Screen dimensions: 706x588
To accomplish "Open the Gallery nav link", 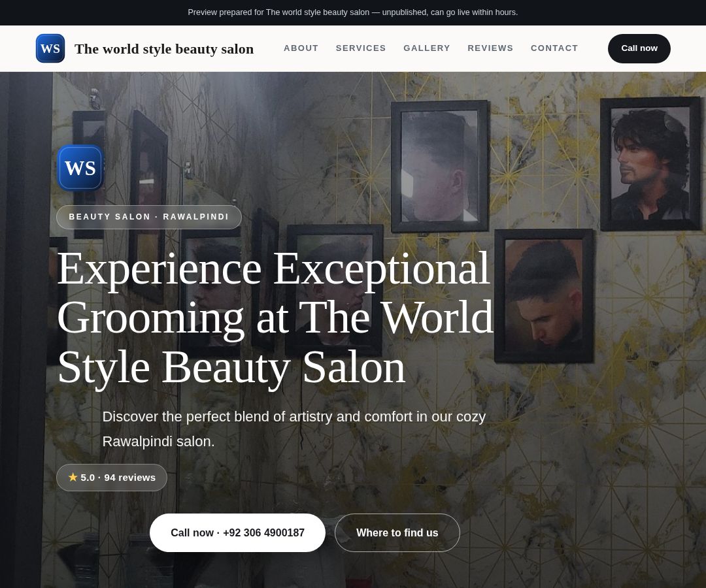I will pos(427,48).
